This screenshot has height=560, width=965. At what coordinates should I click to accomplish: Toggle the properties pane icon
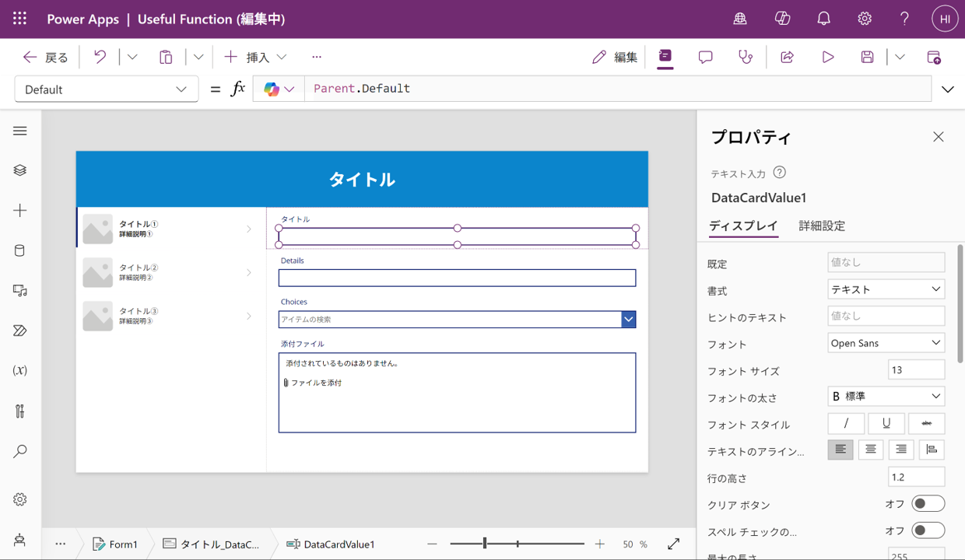pyautogui.click(x=665, y=56)
